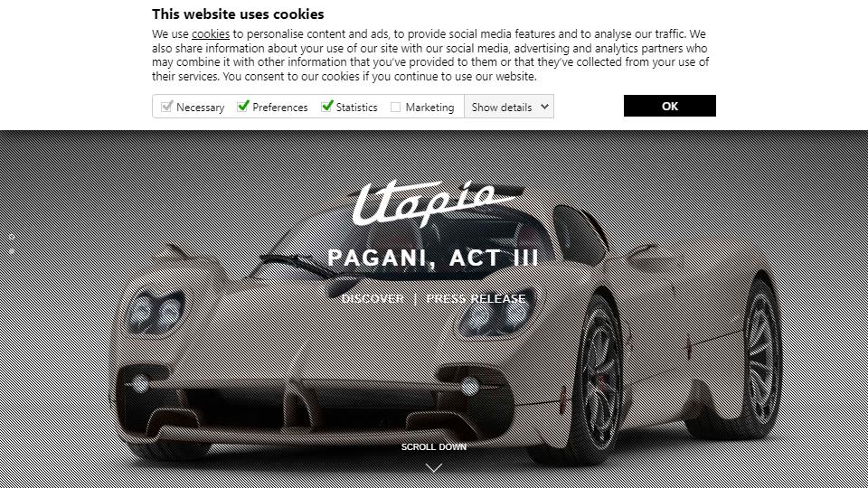Image resolution: width=868 pixels, height=488 pixels.
Task: Open the PRESS RELEASE link
Action: pyautogui.click(x=476, y=299)
